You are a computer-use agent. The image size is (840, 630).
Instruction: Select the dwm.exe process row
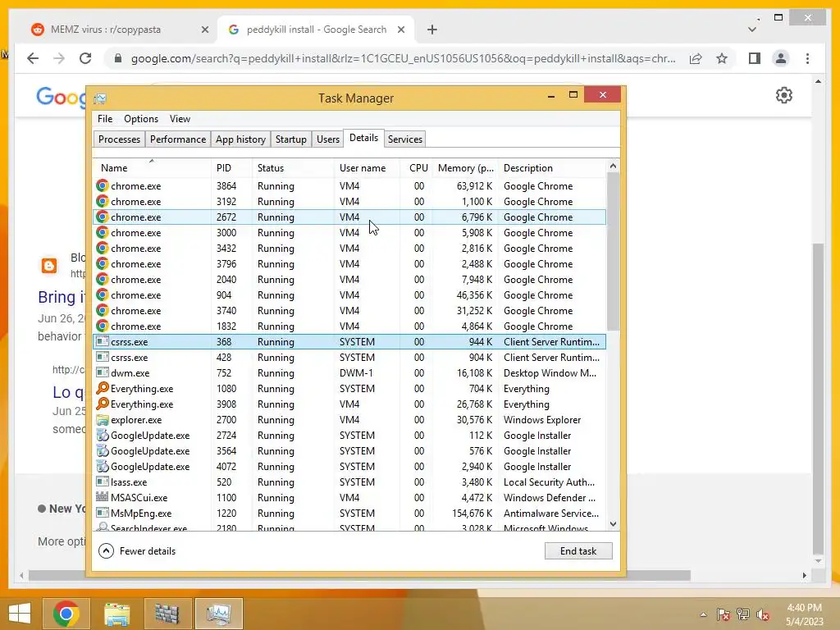point(349,373)
